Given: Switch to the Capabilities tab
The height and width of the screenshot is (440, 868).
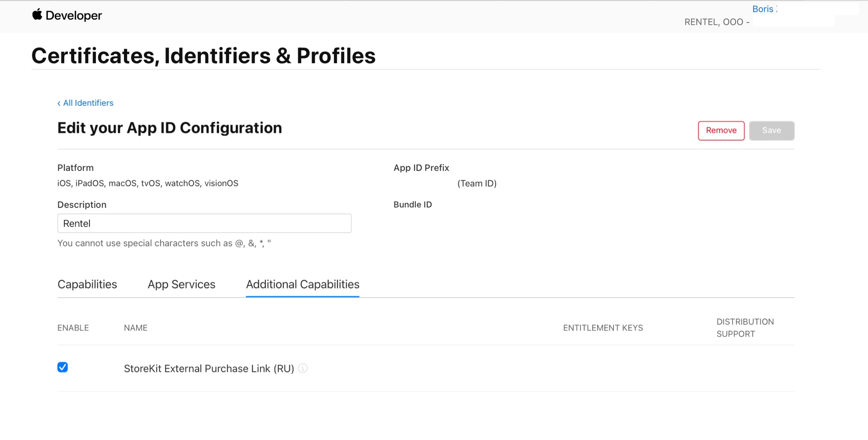Looking at the screenshot, I should tap(87, 284).
